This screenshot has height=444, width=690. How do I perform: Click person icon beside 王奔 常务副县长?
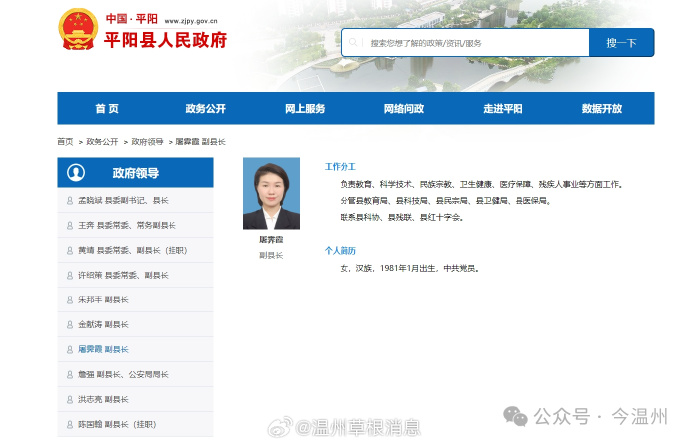70,225
